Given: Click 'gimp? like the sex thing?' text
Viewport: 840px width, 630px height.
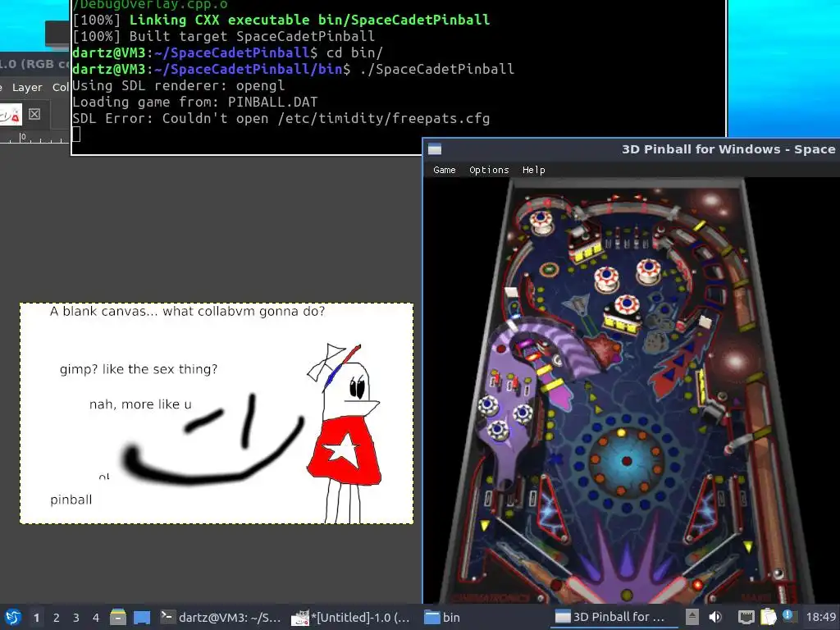Looking at the screenshot, I should [x=139, y=369].
